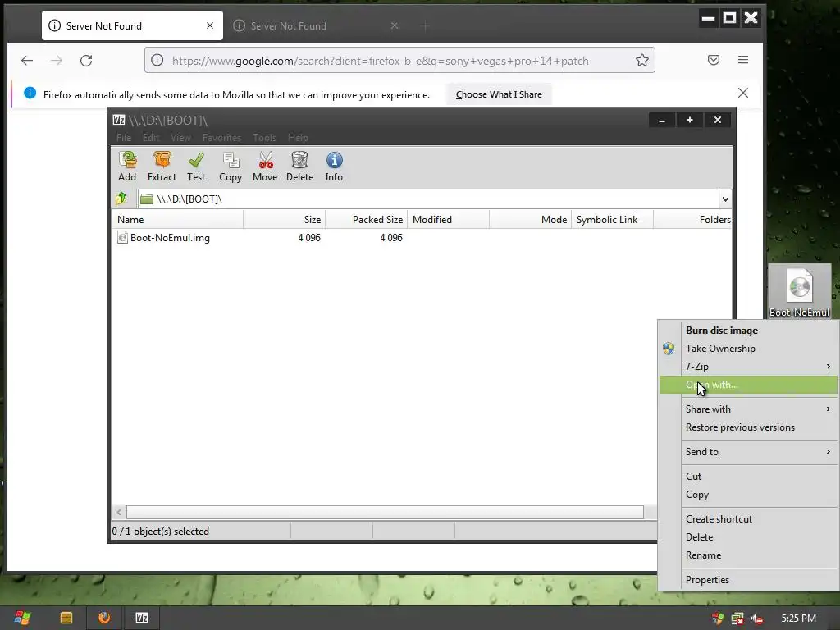Sort by Packed Size column header
840x630 pixels.
[x=367, y=220]
